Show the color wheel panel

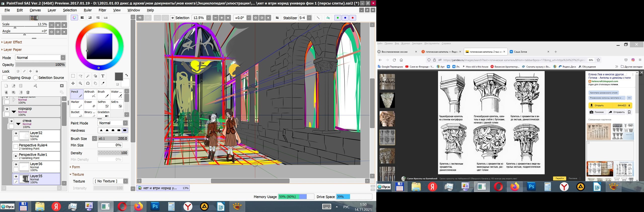(x=74, y=18)
